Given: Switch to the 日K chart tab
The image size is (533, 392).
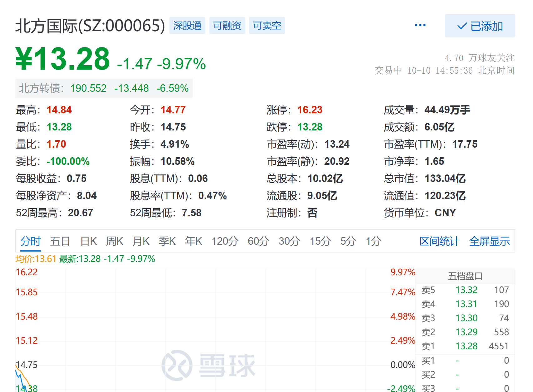Looking at the screenshot, I should click(88, 241).
